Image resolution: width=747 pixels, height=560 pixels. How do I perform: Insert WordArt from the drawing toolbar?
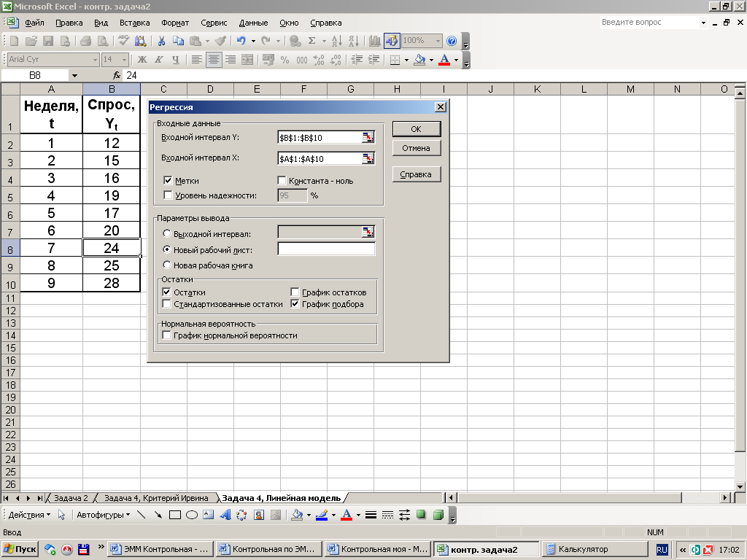pyautogui.click(x=225, y=515)
